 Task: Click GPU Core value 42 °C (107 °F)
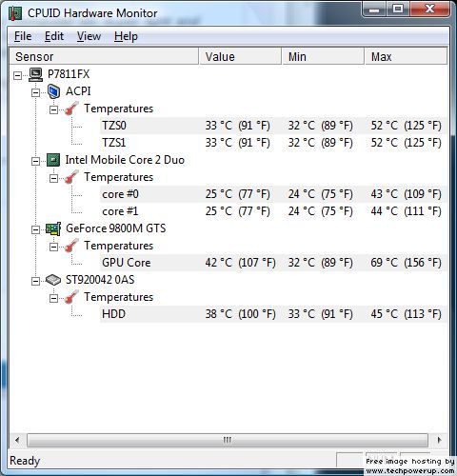tap(240, 263)
